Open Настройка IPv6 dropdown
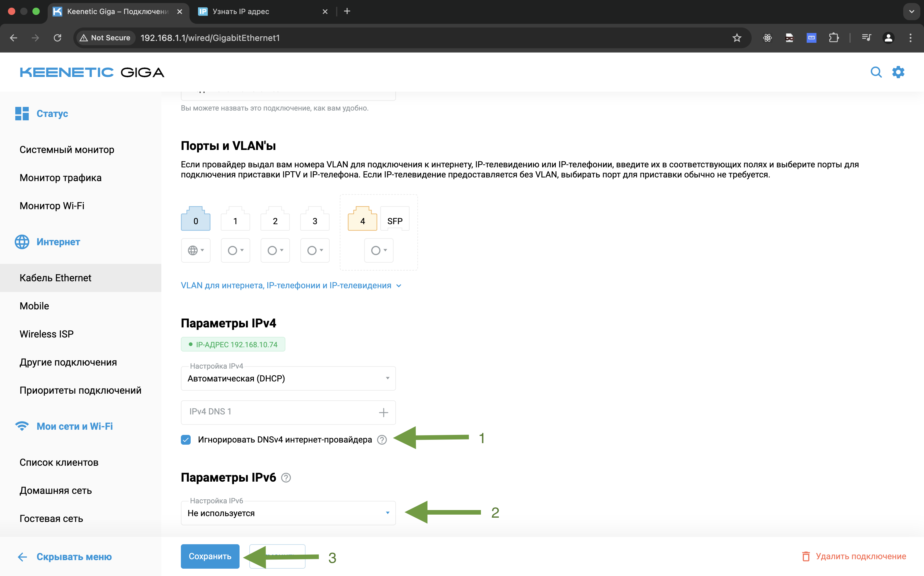 coord(288,513)
